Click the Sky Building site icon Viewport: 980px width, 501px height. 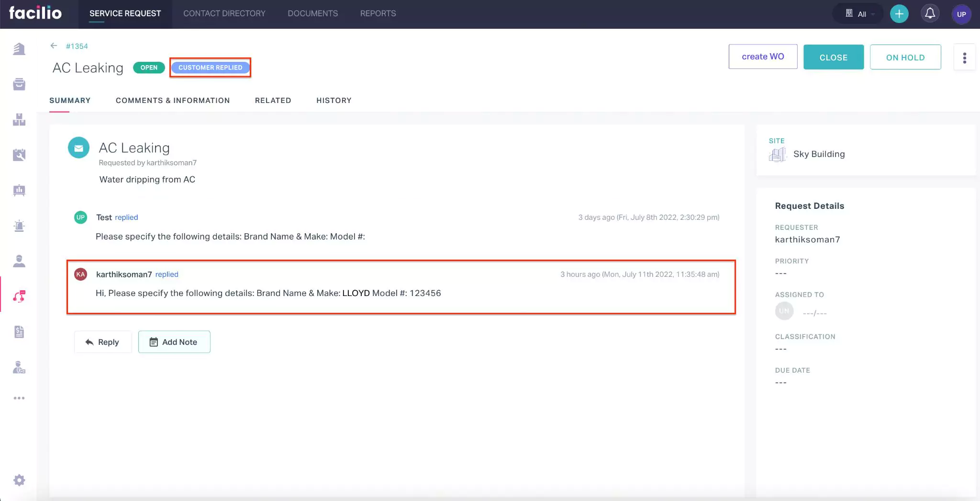pyautogui.click(x=777, y=154)
